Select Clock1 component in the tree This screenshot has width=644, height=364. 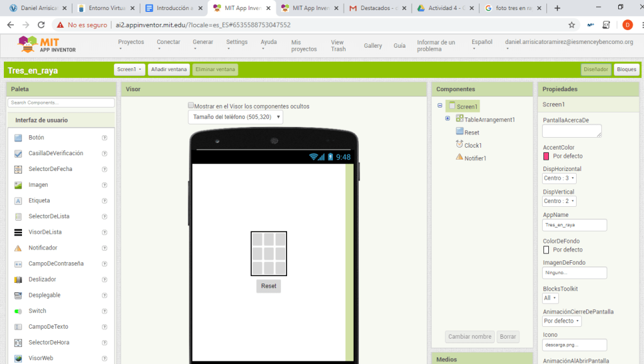pos(472,145)
